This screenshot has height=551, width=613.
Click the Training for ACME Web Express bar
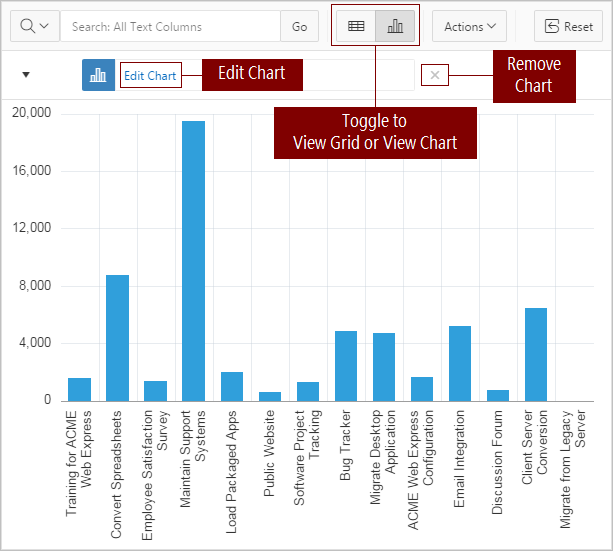pos(80,389)
